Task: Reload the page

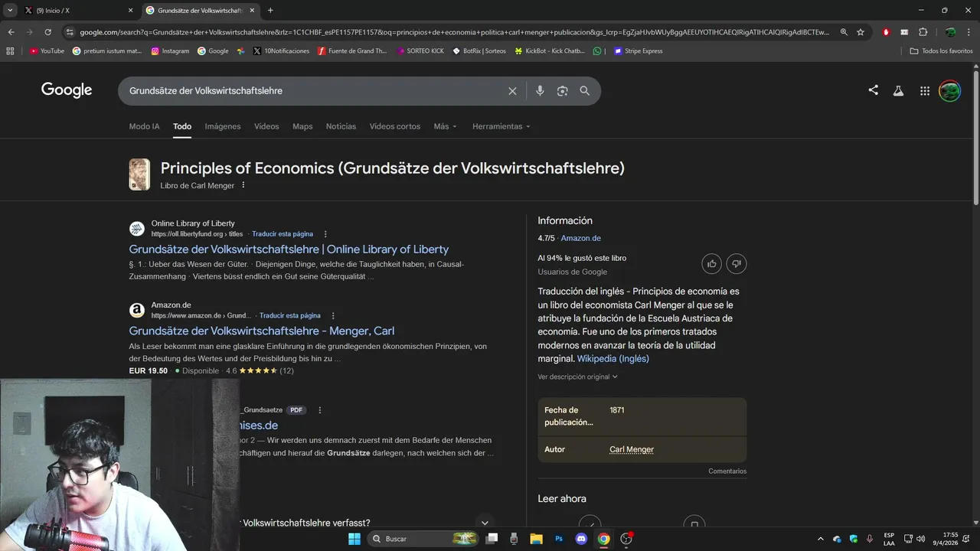Action: [47, 32]
